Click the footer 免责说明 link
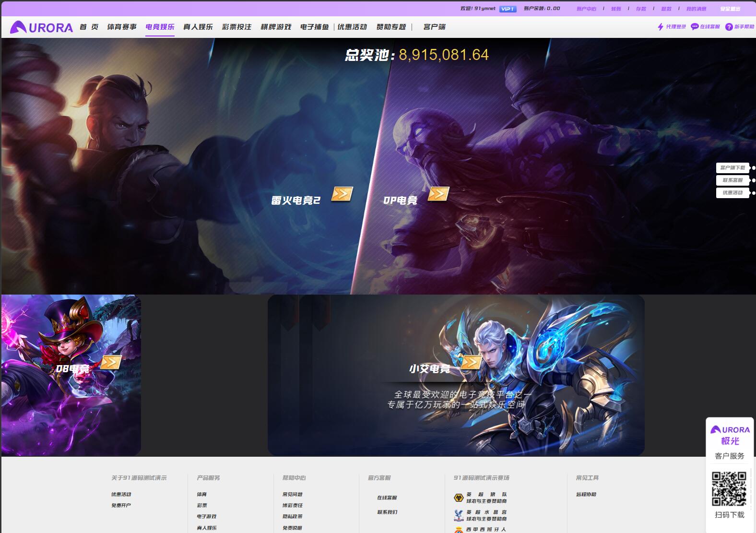Screen dimensions: 756x533 (x=293, y=528)
